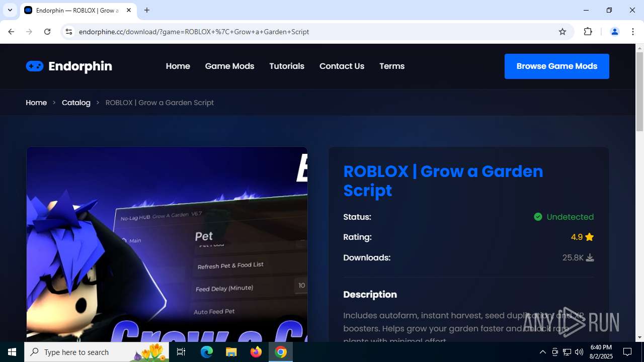Launch Firefox from the taskbar
Viewport: 644px width, 362px height.
point(256,352)
